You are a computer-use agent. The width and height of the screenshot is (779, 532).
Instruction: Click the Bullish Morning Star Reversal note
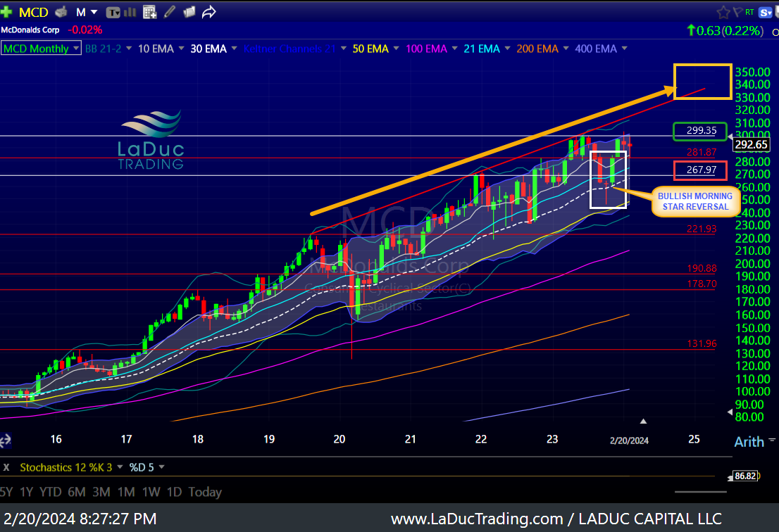click(x=695, y=201)
